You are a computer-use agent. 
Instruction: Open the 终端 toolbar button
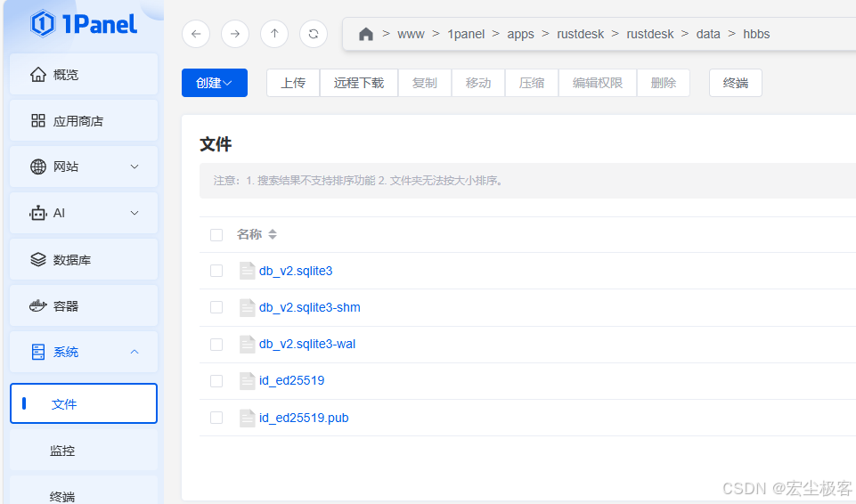click(x=736, y=83)
